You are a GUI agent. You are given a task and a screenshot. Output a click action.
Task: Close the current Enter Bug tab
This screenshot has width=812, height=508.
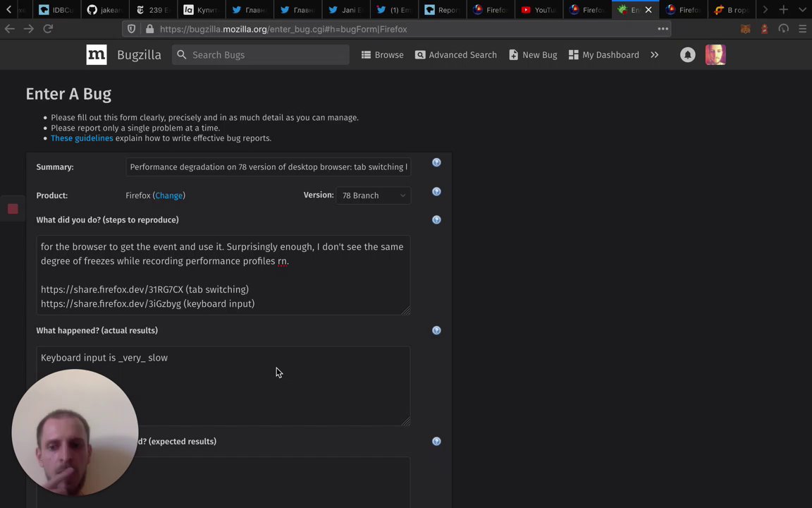648,10
